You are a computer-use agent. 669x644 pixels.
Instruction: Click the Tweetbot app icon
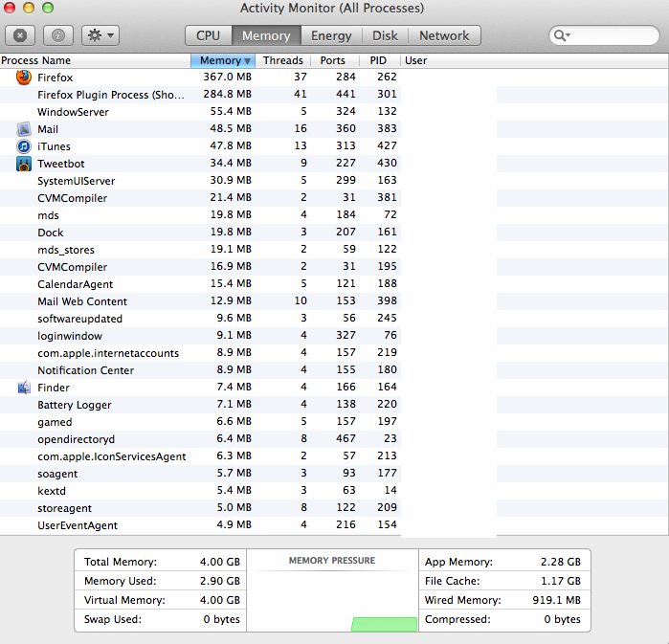[x=24, y=164]
